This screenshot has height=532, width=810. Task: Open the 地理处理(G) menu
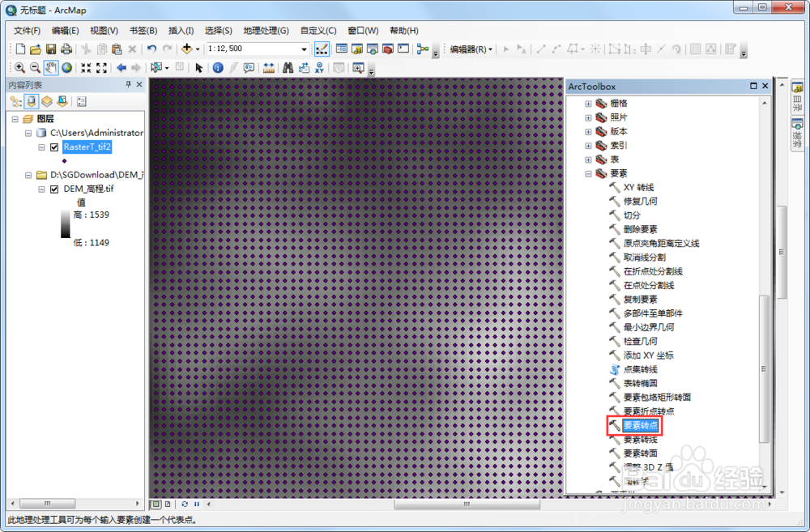[266, 31]
